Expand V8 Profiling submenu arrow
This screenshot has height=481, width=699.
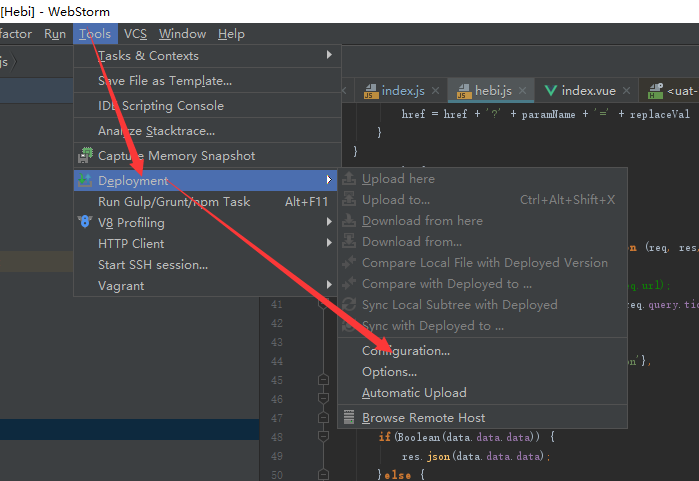point(329,222)
